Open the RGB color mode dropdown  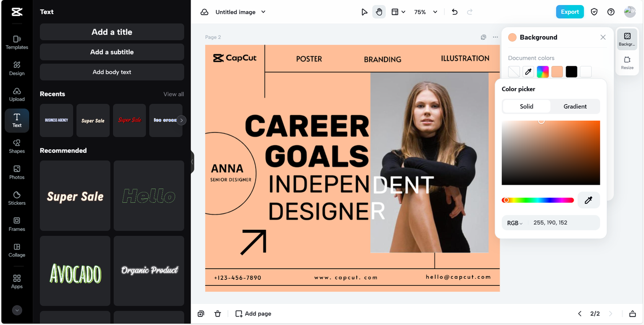coord(515,223)
